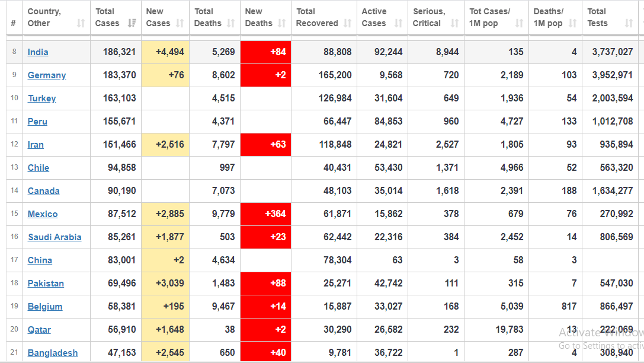The image size is (644, 363).
Task: Open the Peru country link
Action: point(37,122)
